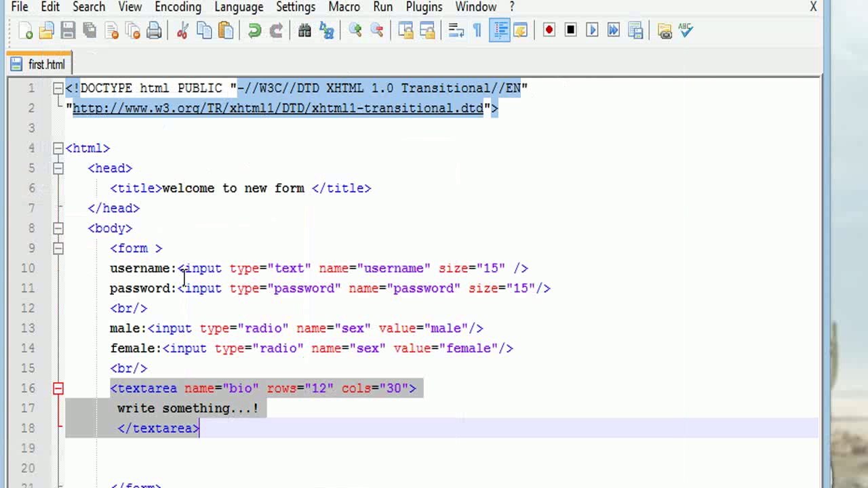868x488 pixels.
Task: Play back the recorded macro
Action: (x=592, y=30)
